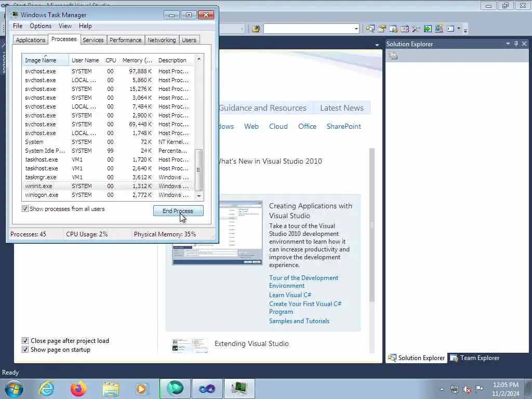
Task: Open Object Browser toolbar icon
Action: (405, 29)
